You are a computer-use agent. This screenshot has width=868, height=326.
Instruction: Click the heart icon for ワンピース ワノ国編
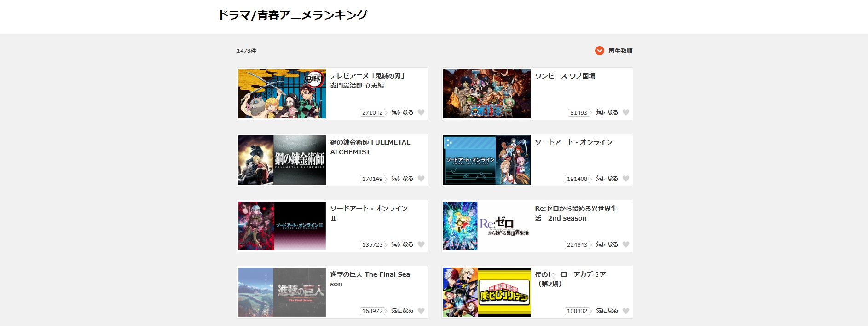click(x=625, y=112)
